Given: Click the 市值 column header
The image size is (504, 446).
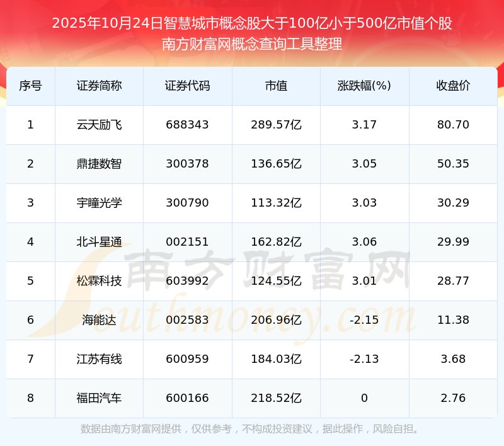Looking at the screenshot, I should click(276, 86).
